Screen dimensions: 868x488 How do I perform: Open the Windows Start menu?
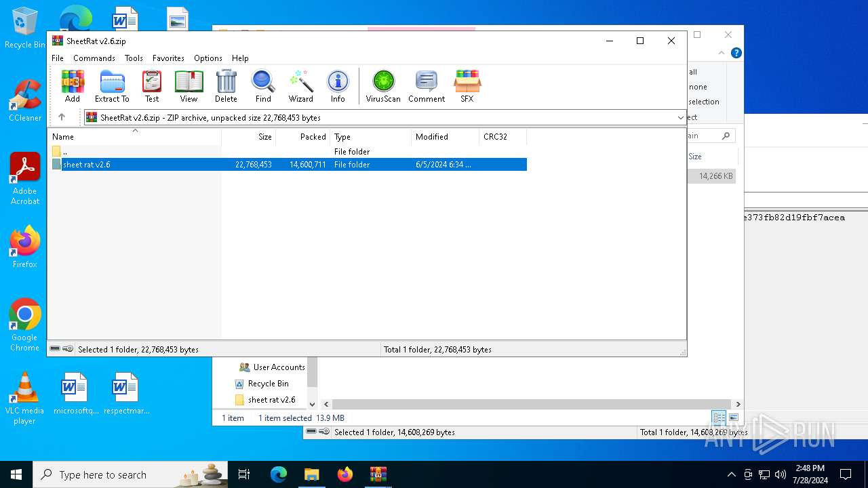point(16,474)
